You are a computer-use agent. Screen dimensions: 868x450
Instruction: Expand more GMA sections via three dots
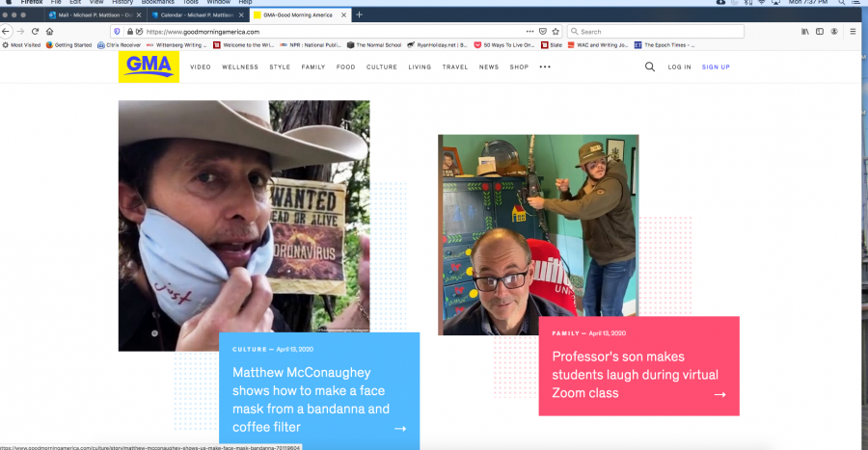tap(545, 66)
